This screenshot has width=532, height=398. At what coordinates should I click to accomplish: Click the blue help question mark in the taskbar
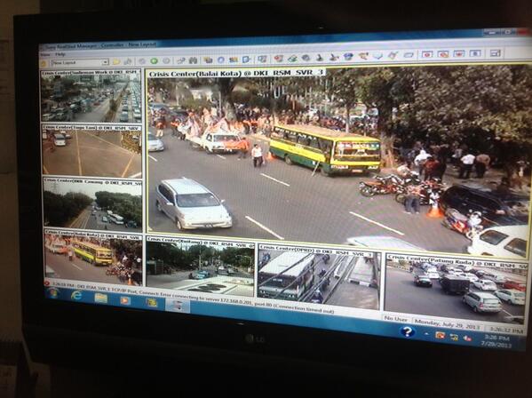407,331
